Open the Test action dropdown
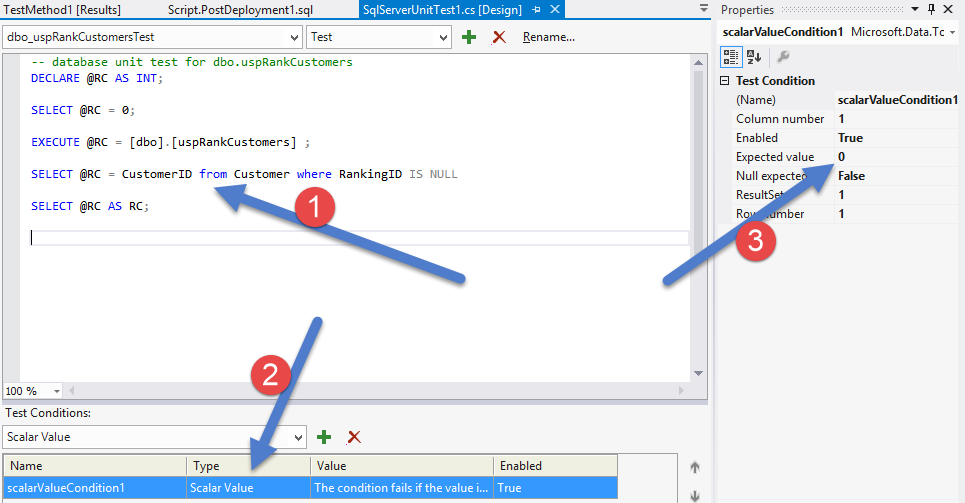965x503 pixels. pos(378,37)
